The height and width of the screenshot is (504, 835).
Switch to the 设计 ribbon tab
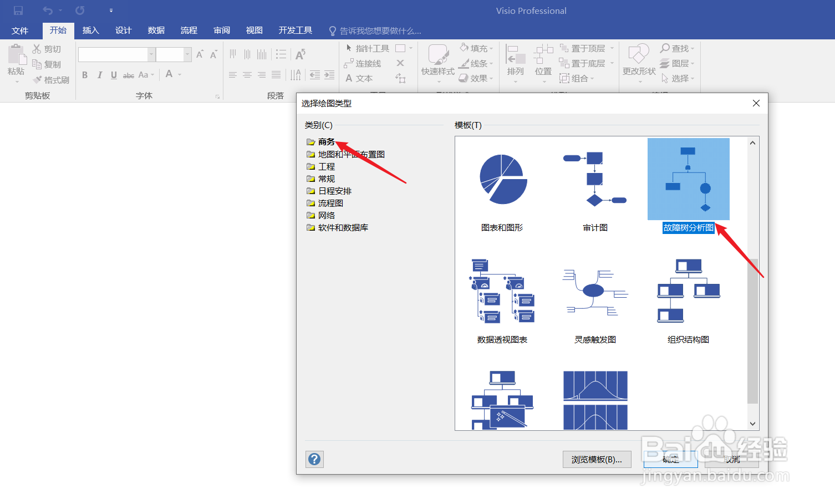pyautogui.click(x=123, y=30)
